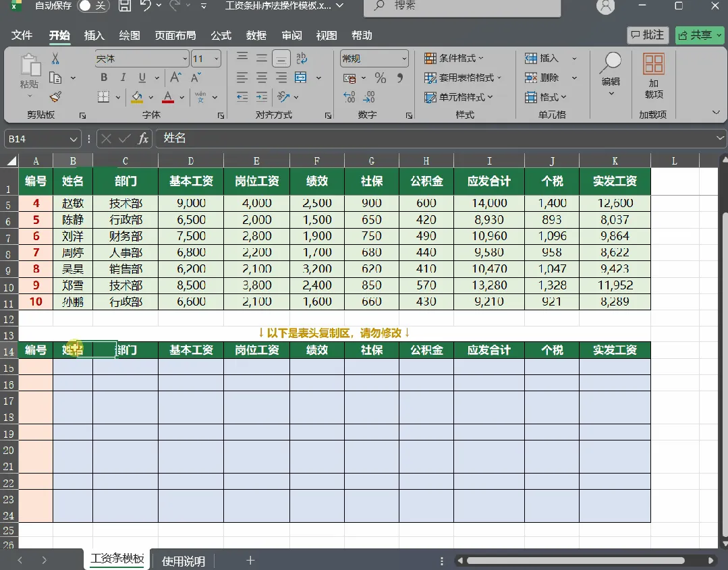Click the insert function fx icon

coord(143,138)
